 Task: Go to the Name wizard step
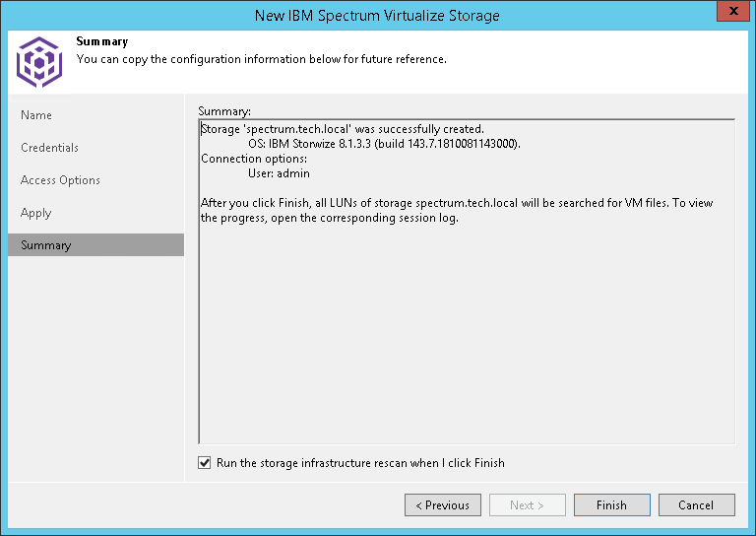36,115
